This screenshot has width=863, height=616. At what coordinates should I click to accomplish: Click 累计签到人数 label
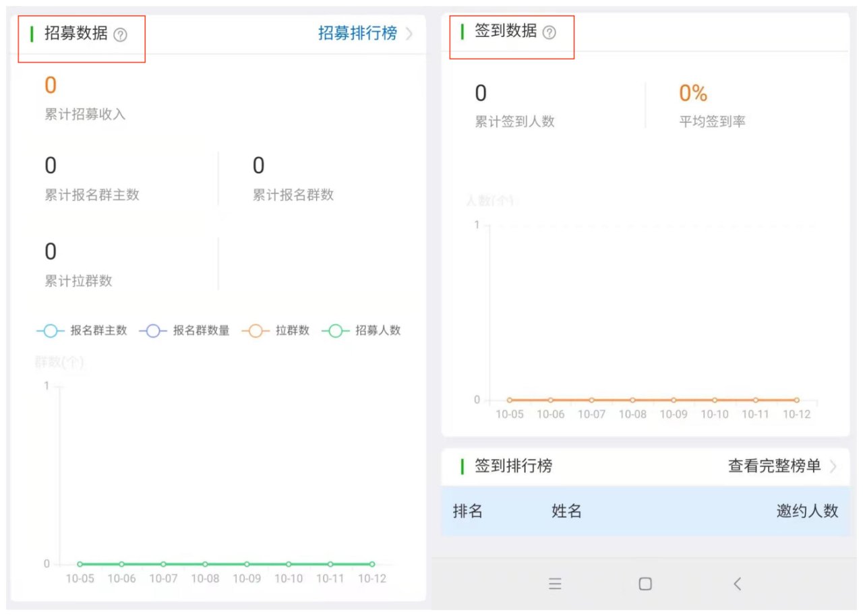[514, 122]
